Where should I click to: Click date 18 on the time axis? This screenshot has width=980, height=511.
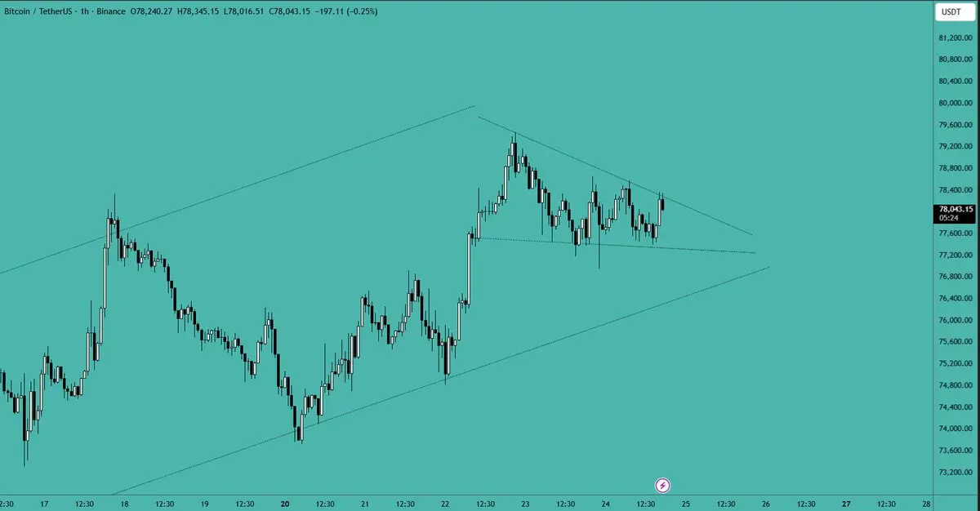click(124, 504)
